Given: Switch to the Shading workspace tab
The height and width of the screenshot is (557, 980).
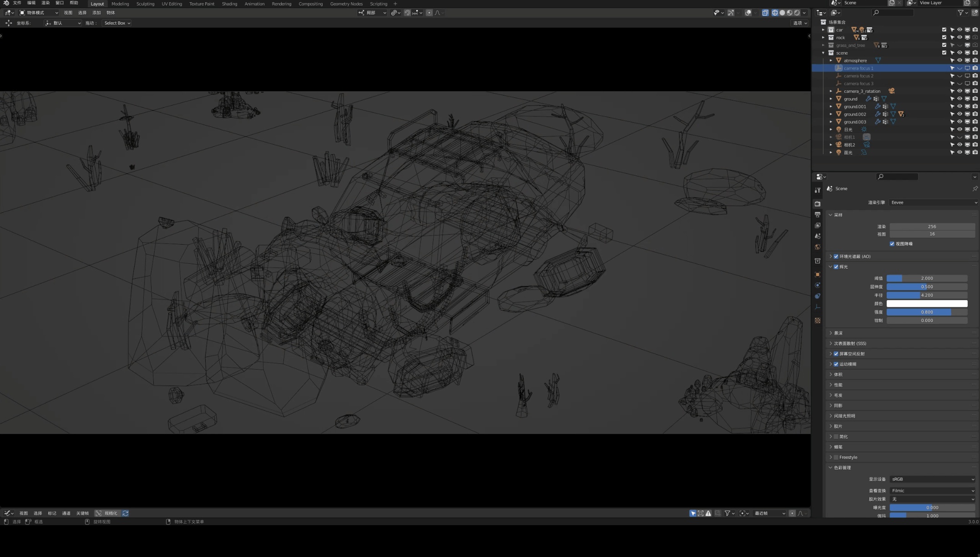Looking at the screenshot, I should click(229, 4).
